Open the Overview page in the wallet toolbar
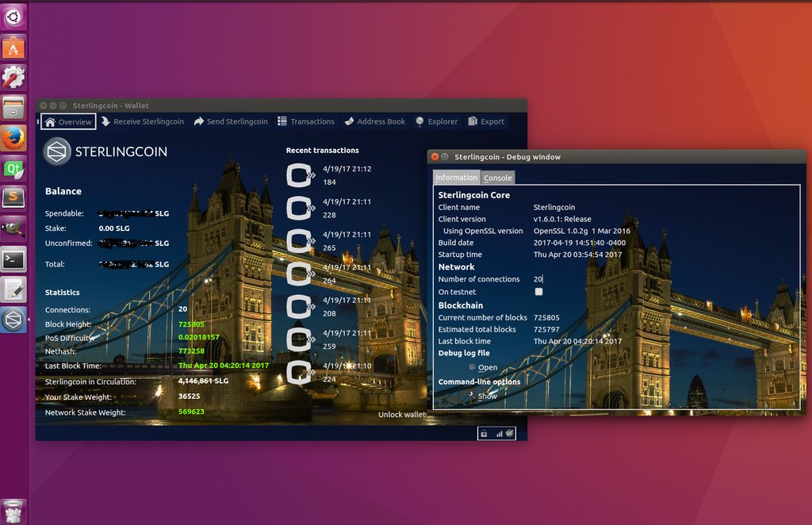 (68, 121)
